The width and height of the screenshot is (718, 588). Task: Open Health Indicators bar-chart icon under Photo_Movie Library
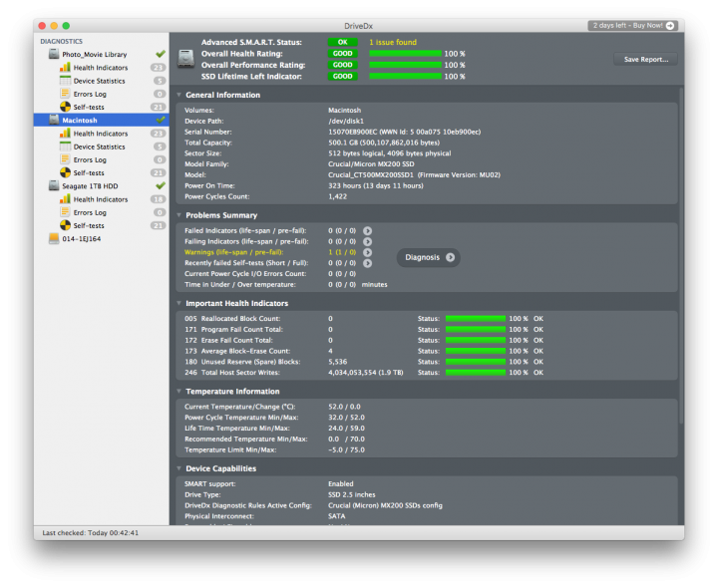tap(65, 67)
